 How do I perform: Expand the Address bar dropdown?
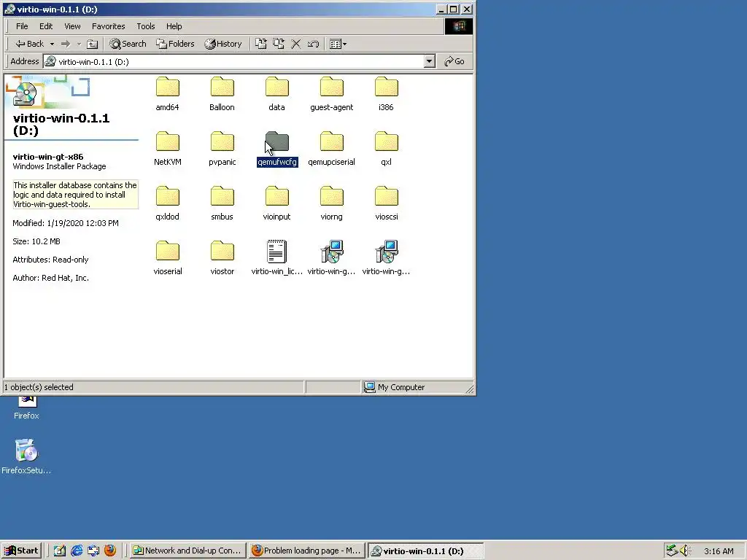tap(429, 61)
